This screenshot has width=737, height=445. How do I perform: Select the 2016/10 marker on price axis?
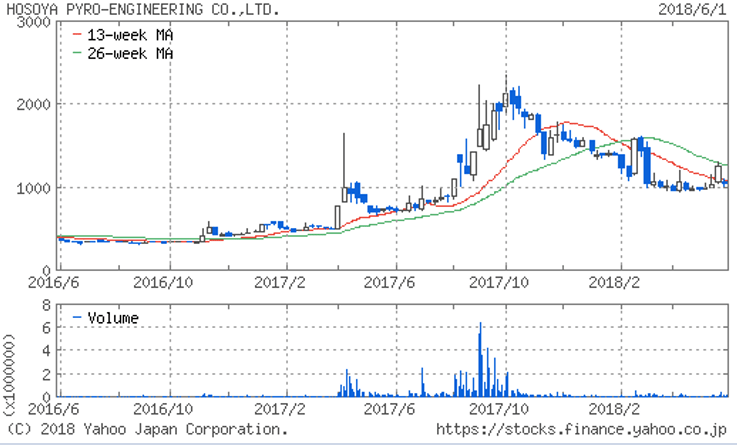167,283
